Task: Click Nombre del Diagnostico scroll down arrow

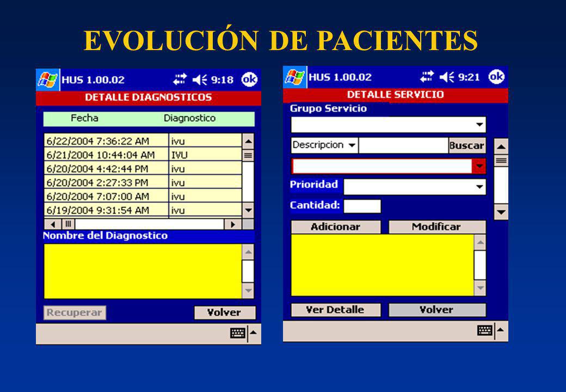Action: 248,290
